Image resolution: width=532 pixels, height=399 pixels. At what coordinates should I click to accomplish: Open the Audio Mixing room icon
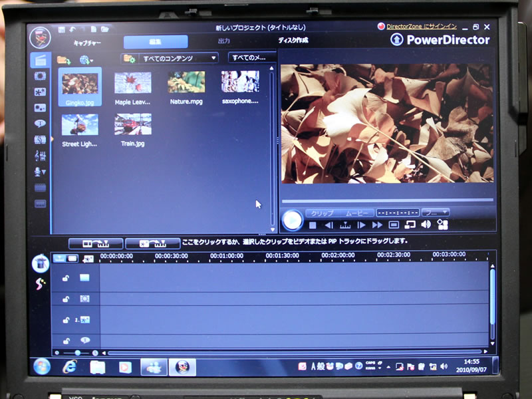pyautogui.click(x=40, y=156)
